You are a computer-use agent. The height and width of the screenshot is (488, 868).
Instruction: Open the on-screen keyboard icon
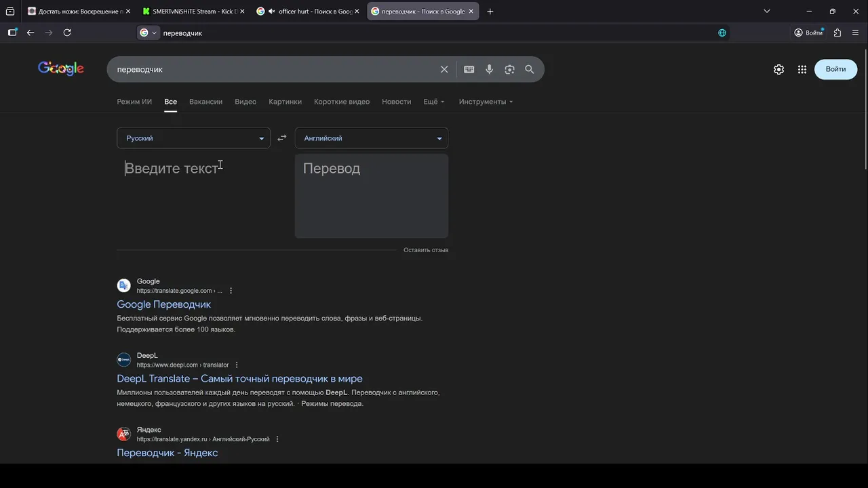pos(469,69)
